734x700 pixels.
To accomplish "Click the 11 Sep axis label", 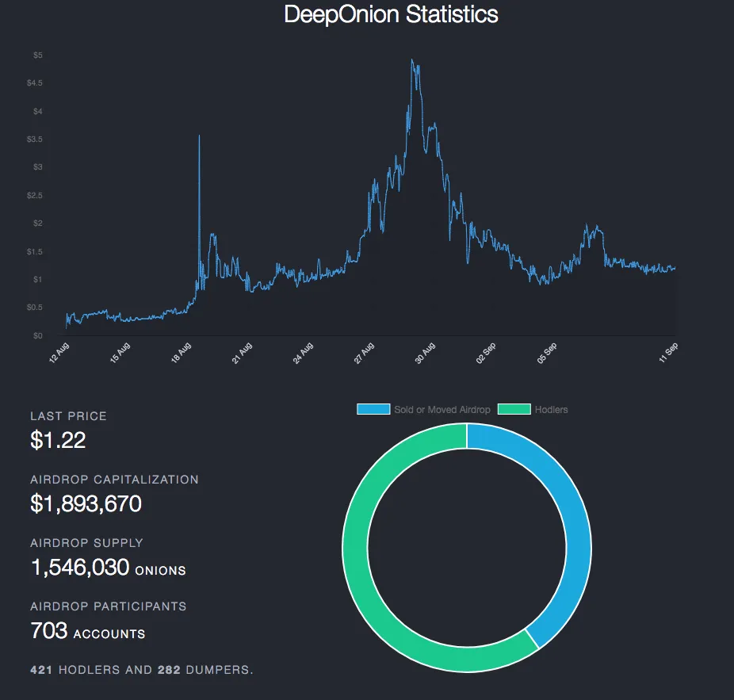I will (x=668, y=353).
